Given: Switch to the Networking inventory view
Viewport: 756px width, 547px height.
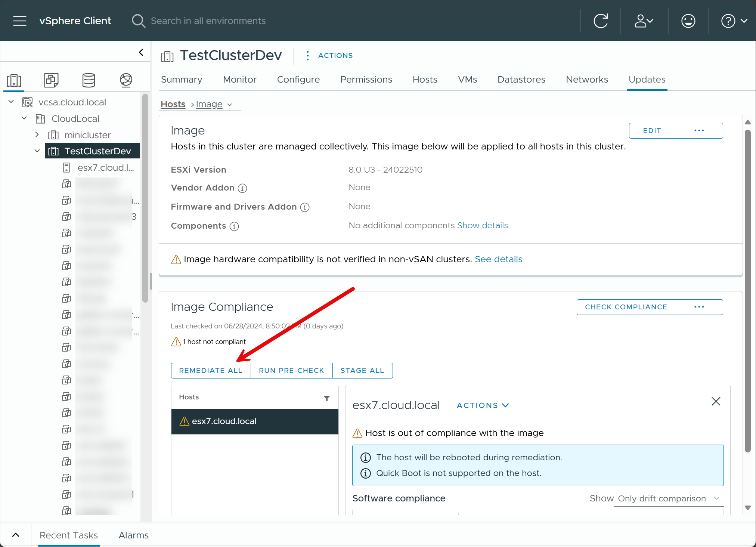Looking at the screenshot, I should 126,80.
